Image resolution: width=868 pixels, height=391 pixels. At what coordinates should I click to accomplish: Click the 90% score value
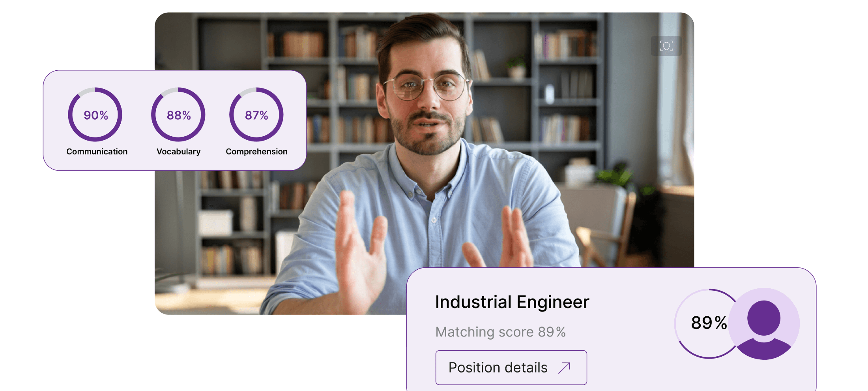point(95,115)
